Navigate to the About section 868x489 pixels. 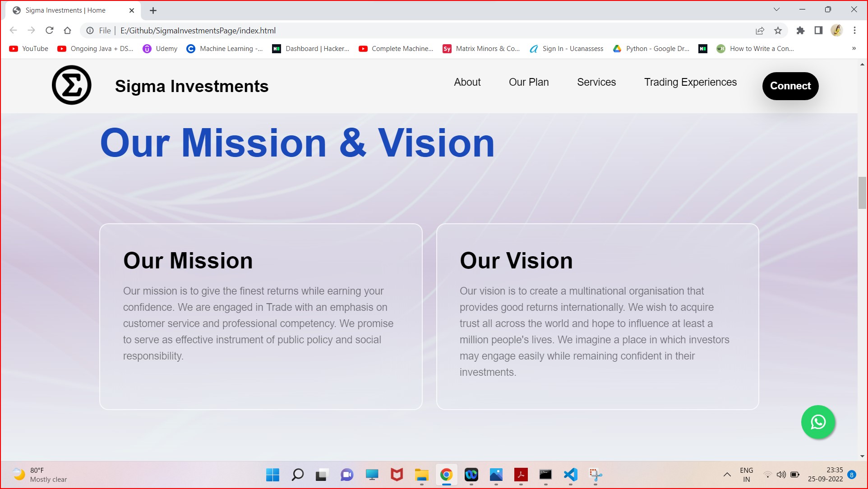pyautogui.click(x=467, y=82)
